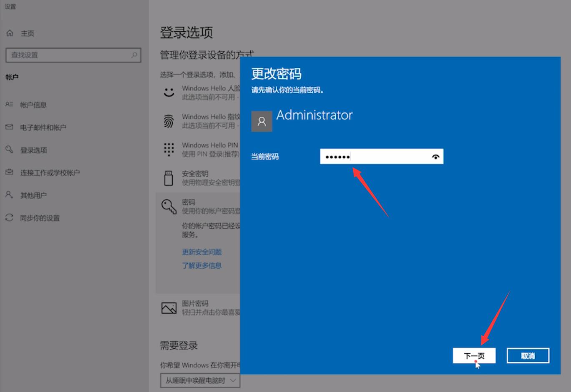The image size is (571, 392).
Task: Click into the 当前密码 password field
Action: pos(382,157)
